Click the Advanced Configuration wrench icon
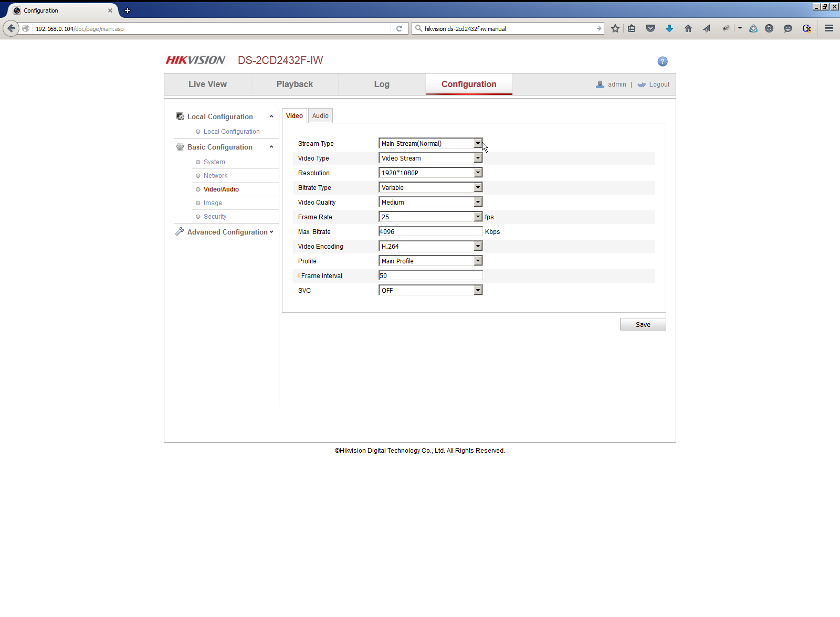 180,231
